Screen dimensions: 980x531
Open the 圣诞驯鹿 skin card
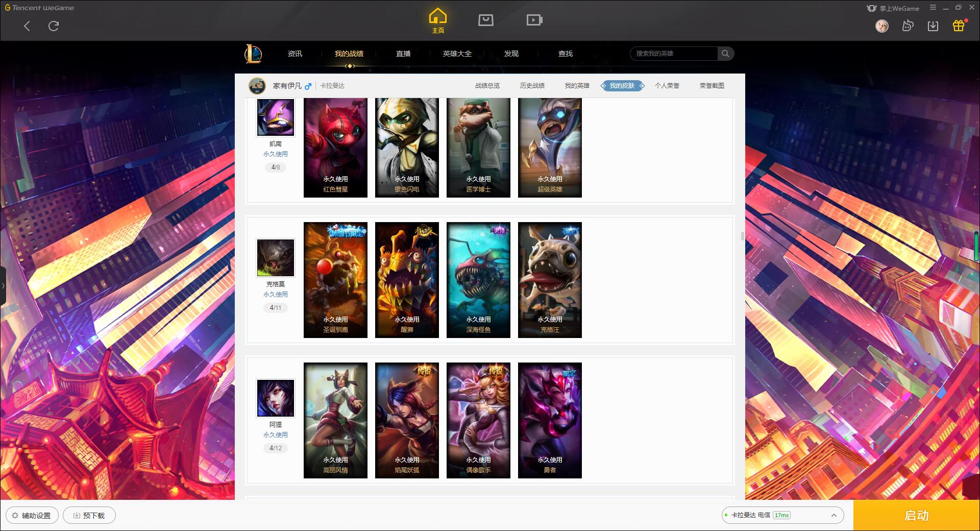(335, 280)
